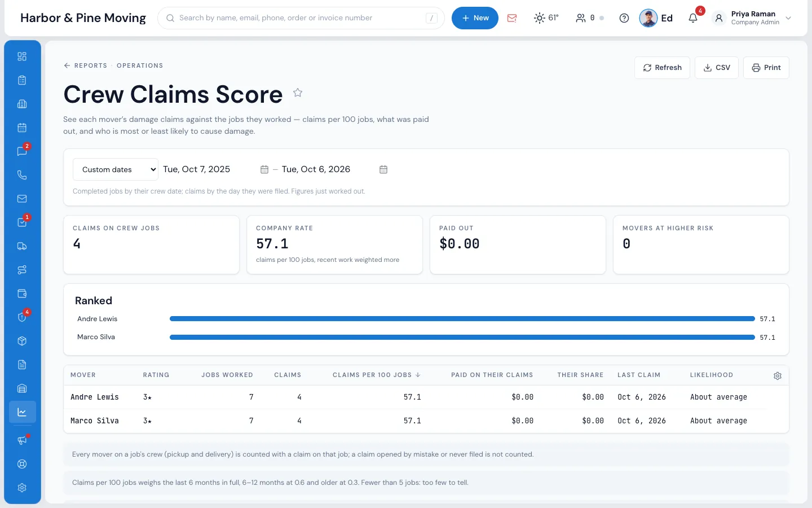Click the weather 61° indicator
This screenshot has width=812, height=508.
[546, 18]
